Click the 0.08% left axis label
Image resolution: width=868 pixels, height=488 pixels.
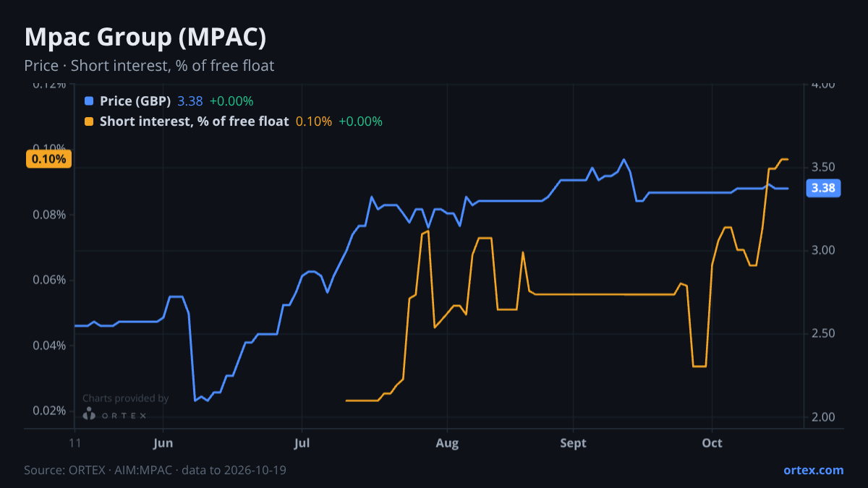(48, 215)
